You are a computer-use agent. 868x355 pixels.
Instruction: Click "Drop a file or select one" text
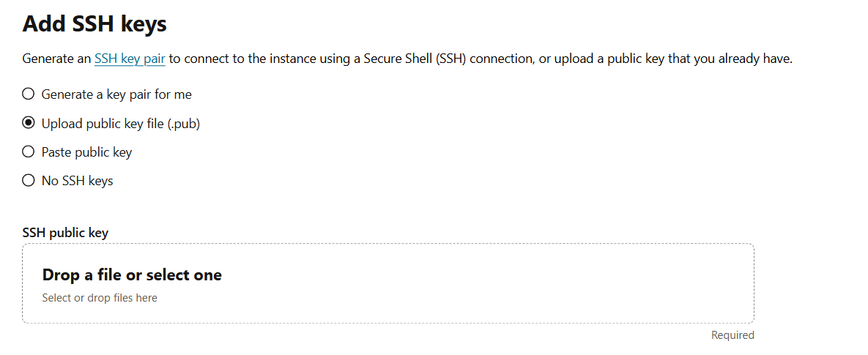pyautogui.click(x=132, y=275)
